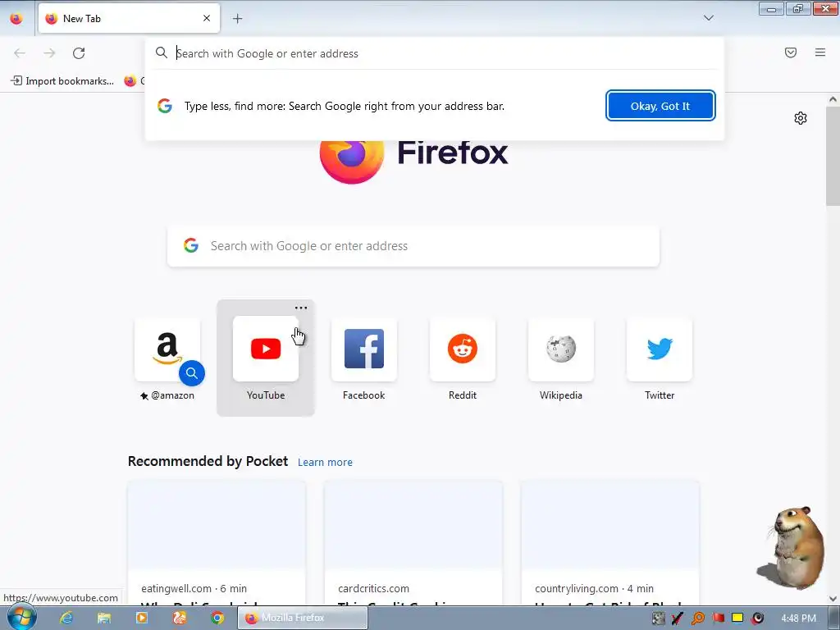Click the back navigation arrow
Image resolution: width=840 pixels, height=630 pixels.
point(20,53)
